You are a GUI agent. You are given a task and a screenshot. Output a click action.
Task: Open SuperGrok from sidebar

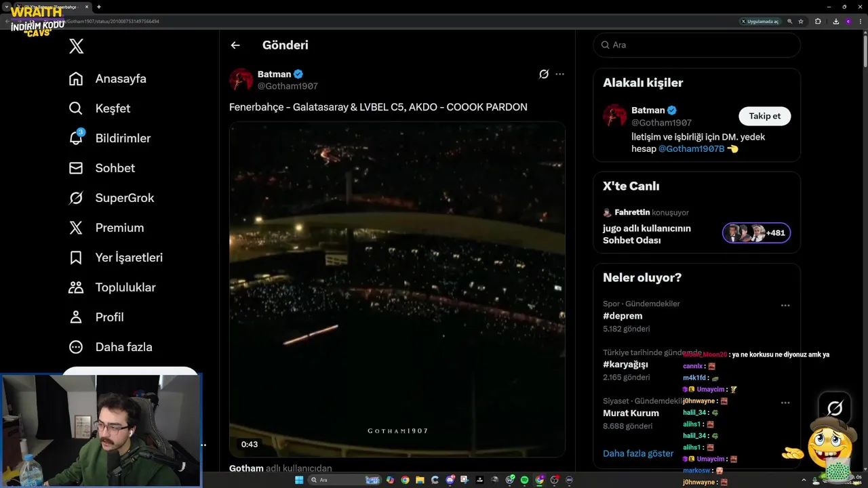click(111, 198)
